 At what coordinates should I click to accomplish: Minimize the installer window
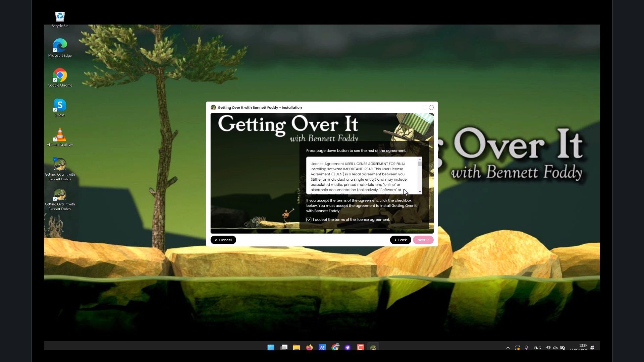(425, 108)
